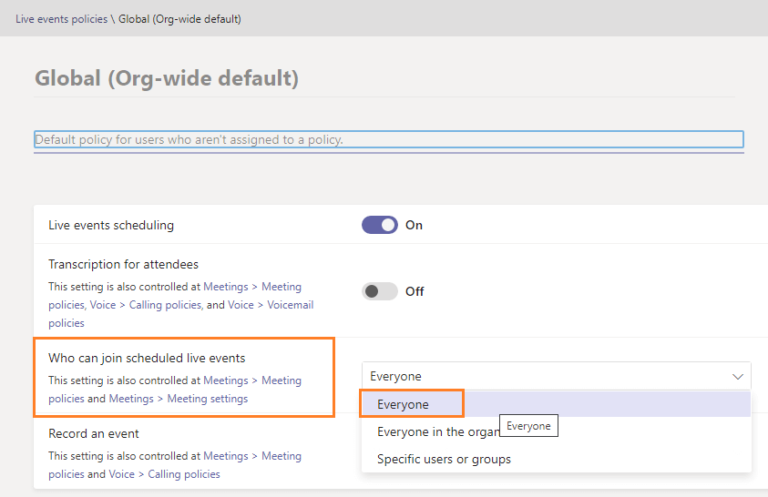Turn off Live events scheduling toggle

point(380,225)
